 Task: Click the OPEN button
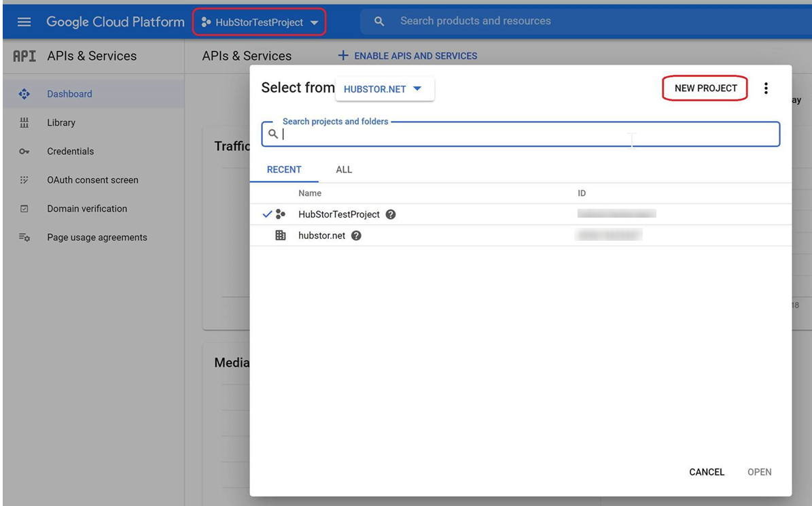[759, 472]
